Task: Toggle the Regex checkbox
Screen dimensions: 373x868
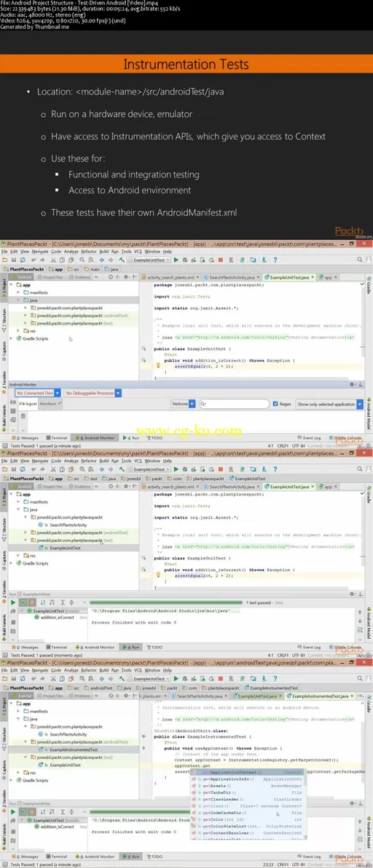Action: (275, 404)
